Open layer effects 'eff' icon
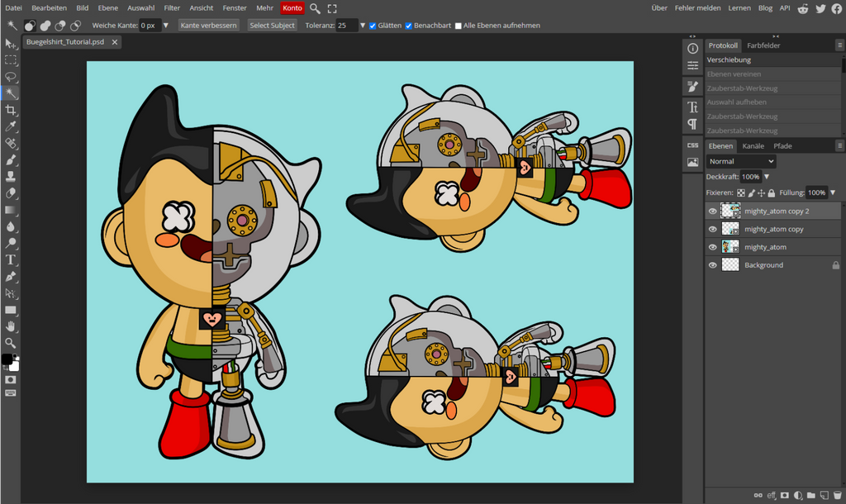This screenshot has width=846, height=504. [x=772, y=496]
